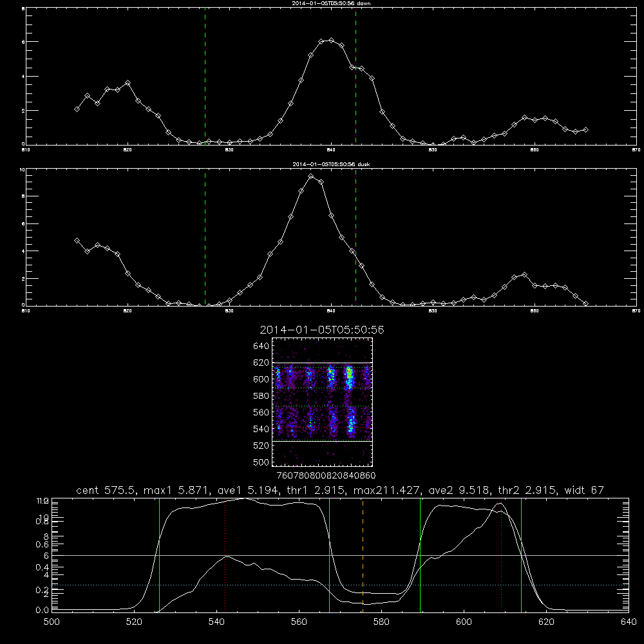Screen dimensions: 644x644
Task: Click the right green dashed line in dusk plot
Action: coord(355,238)
